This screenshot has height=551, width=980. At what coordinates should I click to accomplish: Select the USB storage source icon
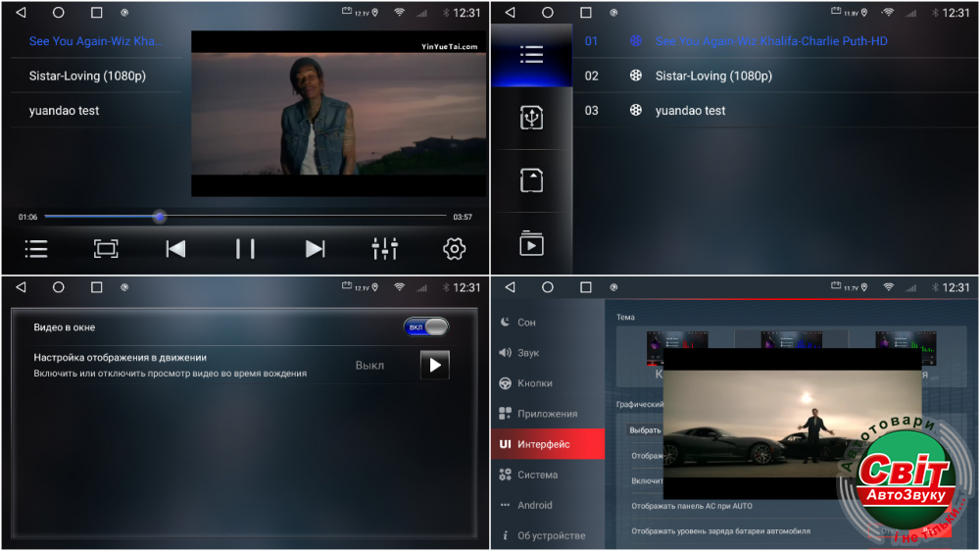(531, 118)
